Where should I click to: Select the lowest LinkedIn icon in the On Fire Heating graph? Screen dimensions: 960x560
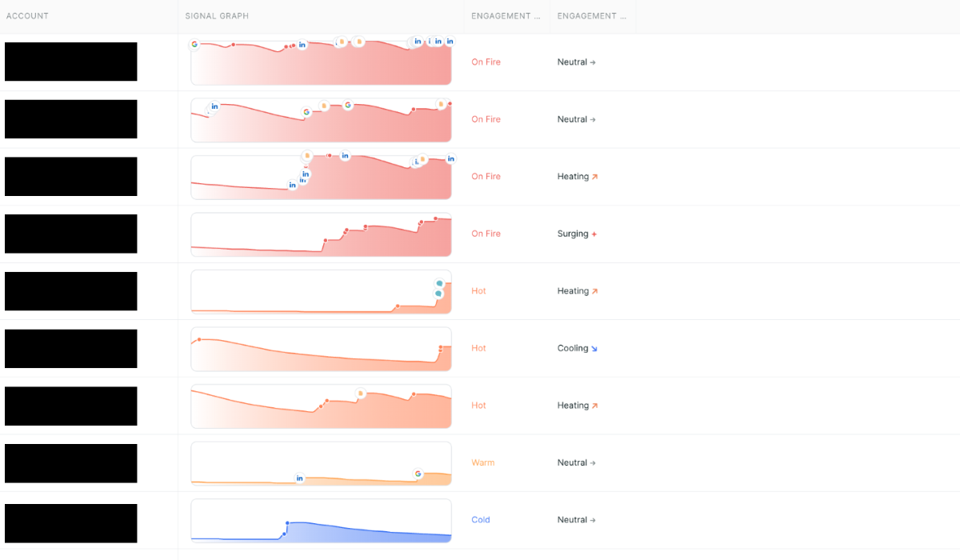point(292,185)
